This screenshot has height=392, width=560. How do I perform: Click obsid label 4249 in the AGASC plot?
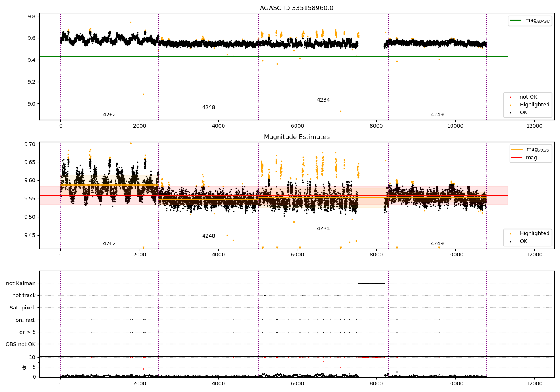[437, 115]
